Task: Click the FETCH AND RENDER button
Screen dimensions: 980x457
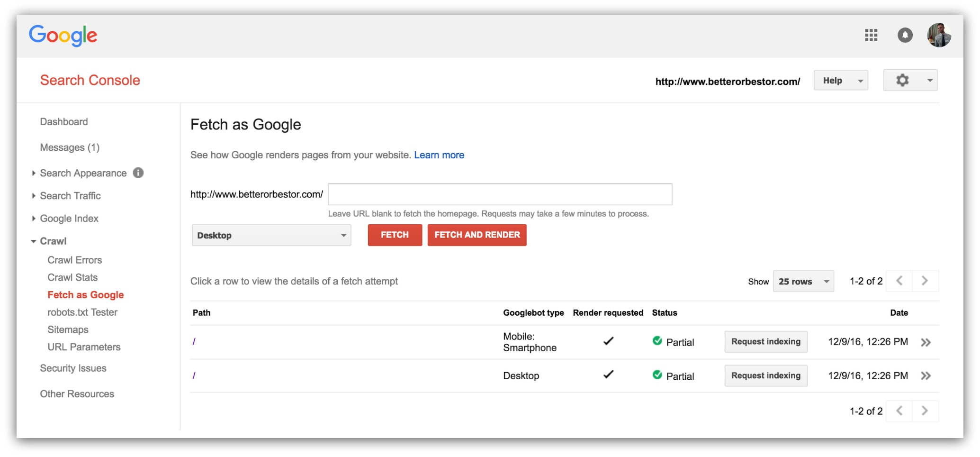Action: (477, 235)
